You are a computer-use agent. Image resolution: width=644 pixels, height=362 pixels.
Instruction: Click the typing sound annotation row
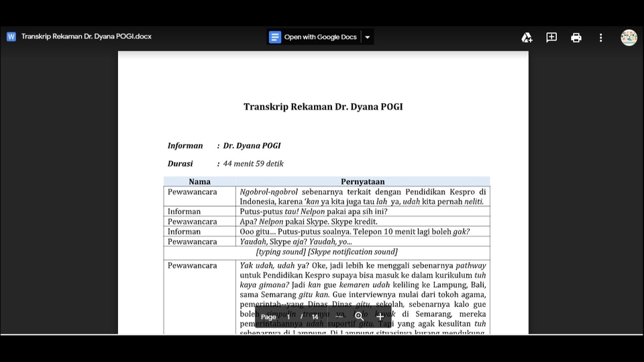(x=327, y=252)
